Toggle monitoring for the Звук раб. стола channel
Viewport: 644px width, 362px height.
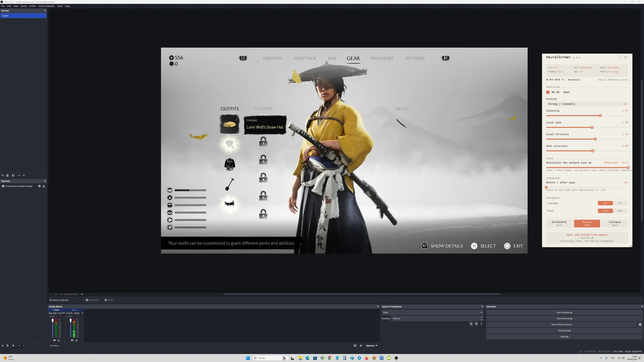(59, 340)
